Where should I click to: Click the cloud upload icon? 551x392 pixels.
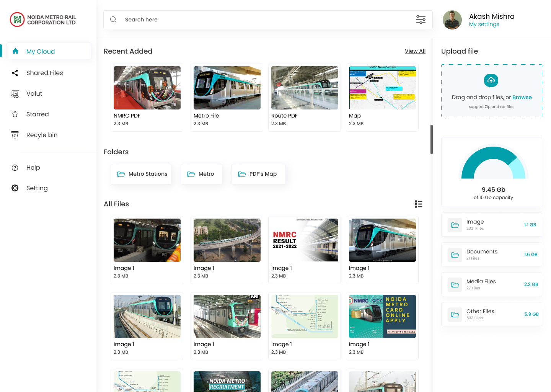click(x=491, y=80)
